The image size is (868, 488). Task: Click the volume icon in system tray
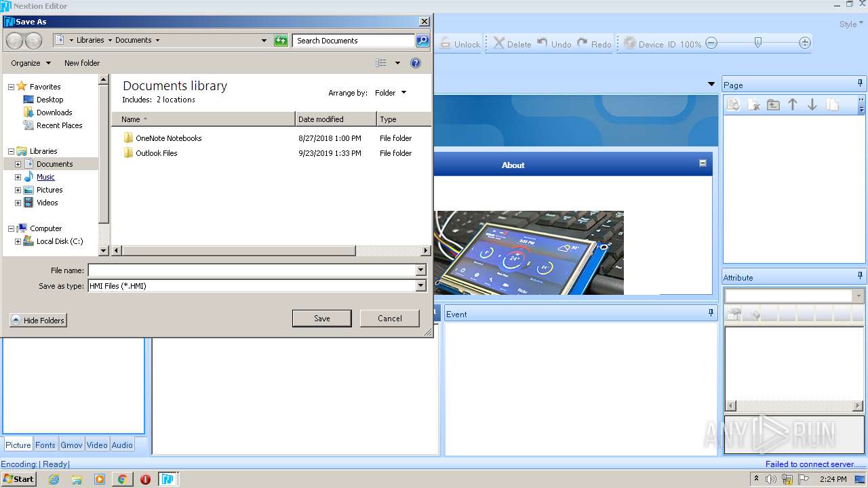pyautogui.click(x=771, y=479)
